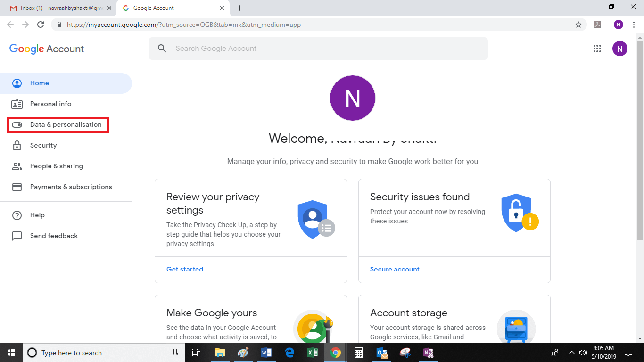Open Outlook from the taskbar
644x362 pixels.
pos(382,353)
